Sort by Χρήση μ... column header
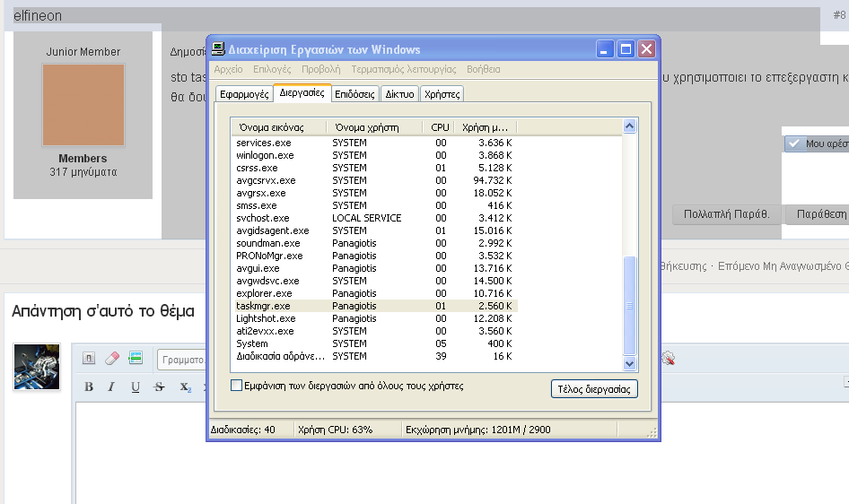849x504 pixels. 486,127
